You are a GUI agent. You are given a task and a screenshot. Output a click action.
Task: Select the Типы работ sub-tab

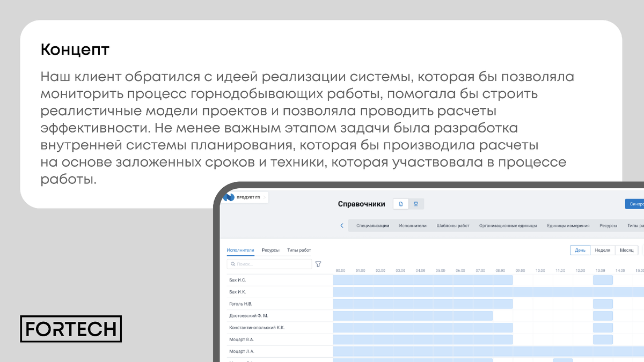coord(299,250)
